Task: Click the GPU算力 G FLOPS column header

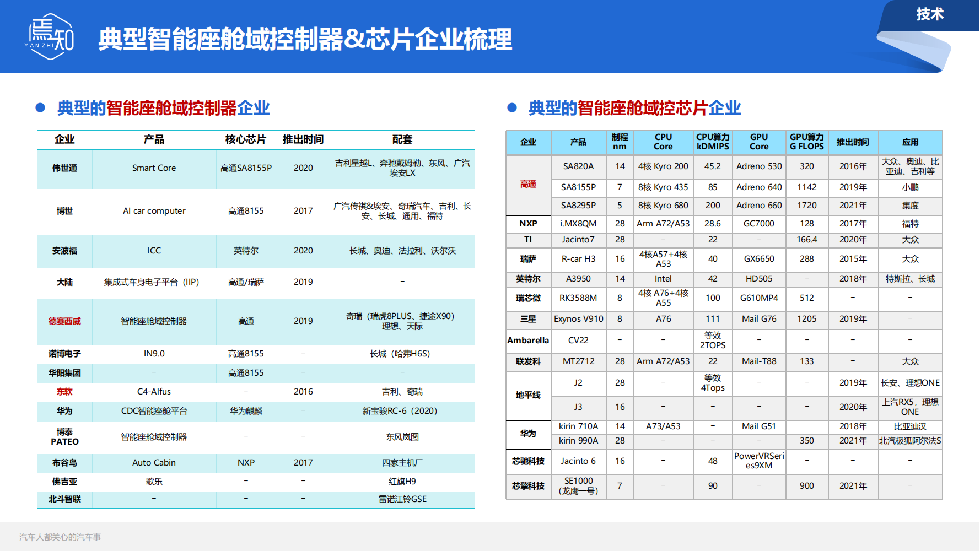Action: [x=806, y=142]
